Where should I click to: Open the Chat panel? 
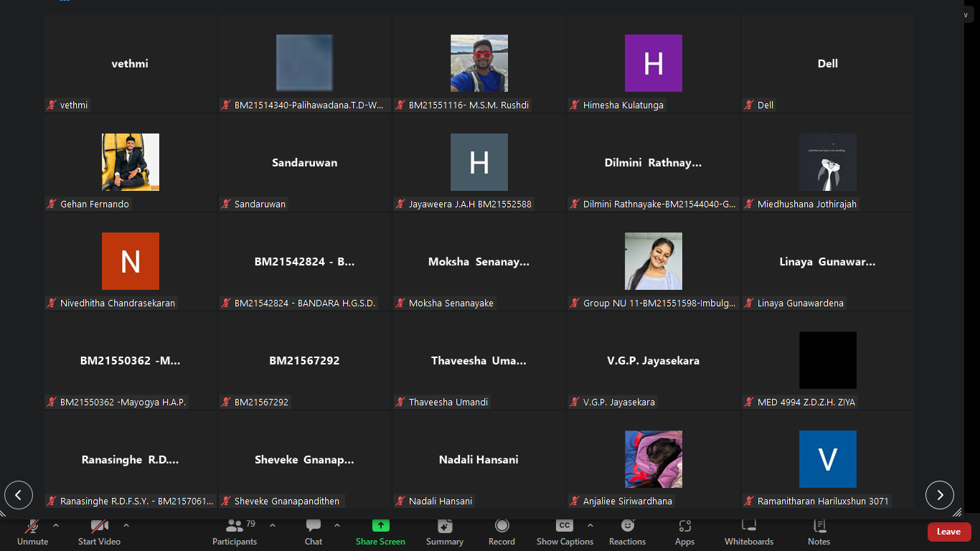pos(314,532)
